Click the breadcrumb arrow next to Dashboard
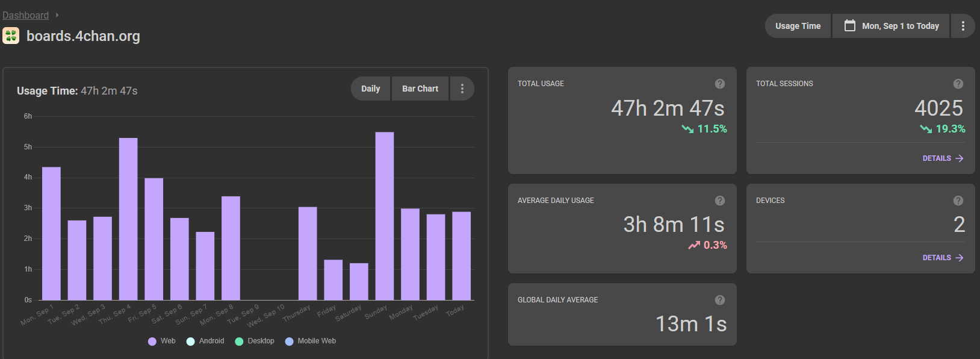 [x=57, y=15]
